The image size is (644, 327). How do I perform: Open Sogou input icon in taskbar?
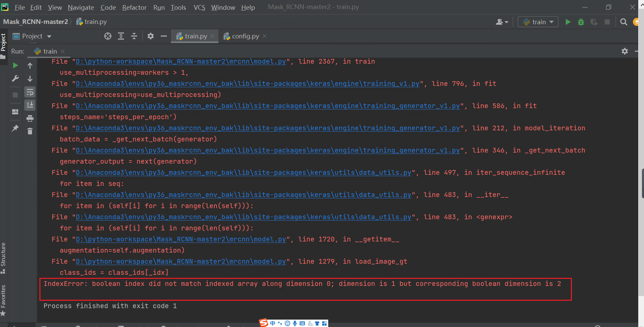coord(264,323)
